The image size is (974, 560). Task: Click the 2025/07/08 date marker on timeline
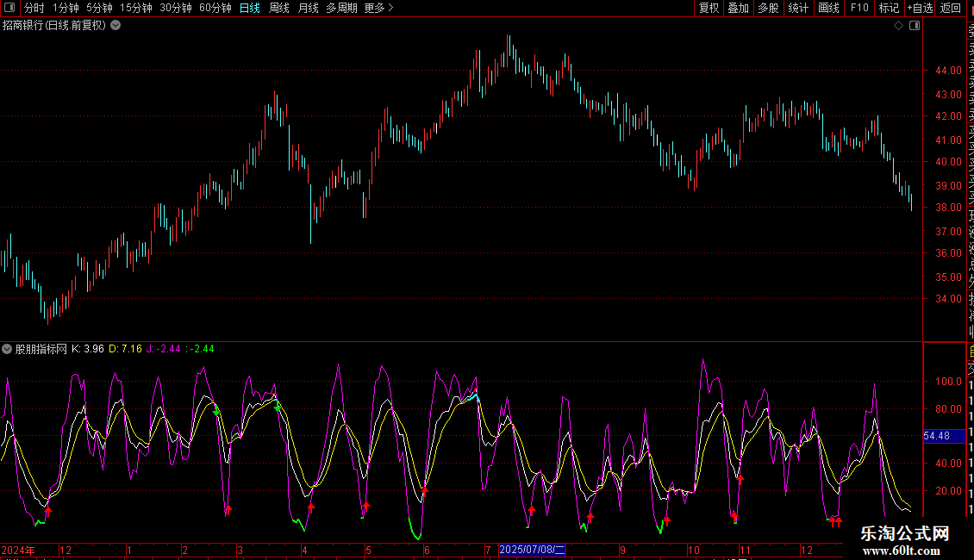[x=533, y=550]
